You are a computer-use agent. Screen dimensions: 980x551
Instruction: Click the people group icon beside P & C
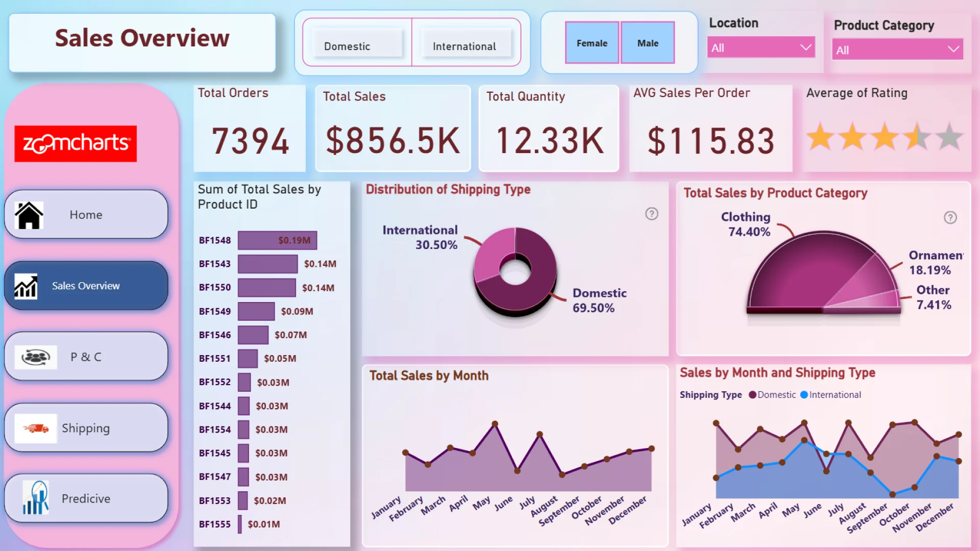click(35, 357)
